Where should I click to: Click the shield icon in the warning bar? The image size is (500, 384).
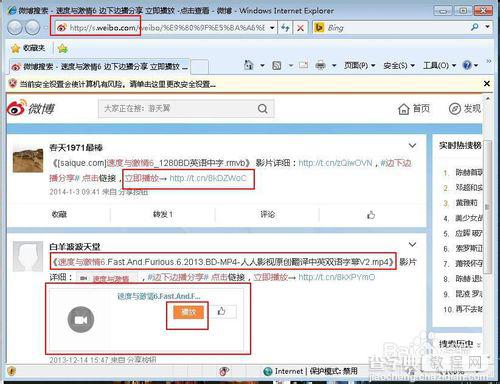click(x=13, y=83)
